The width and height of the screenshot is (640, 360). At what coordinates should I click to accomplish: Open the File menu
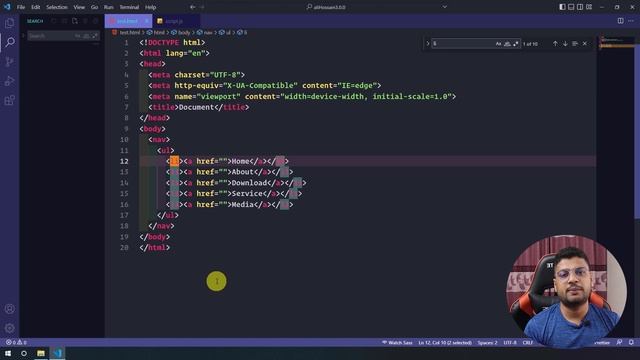tap(21, 7)
